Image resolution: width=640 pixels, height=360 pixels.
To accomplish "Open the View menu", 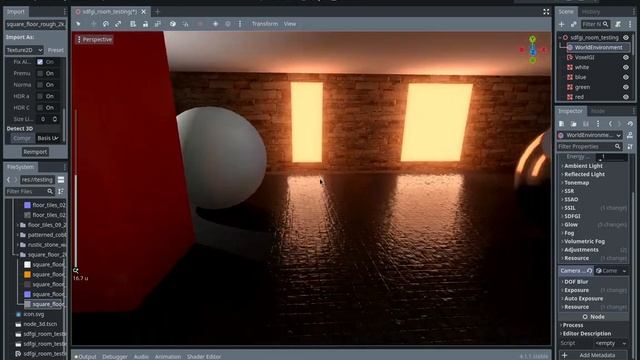I will point(290,24).
